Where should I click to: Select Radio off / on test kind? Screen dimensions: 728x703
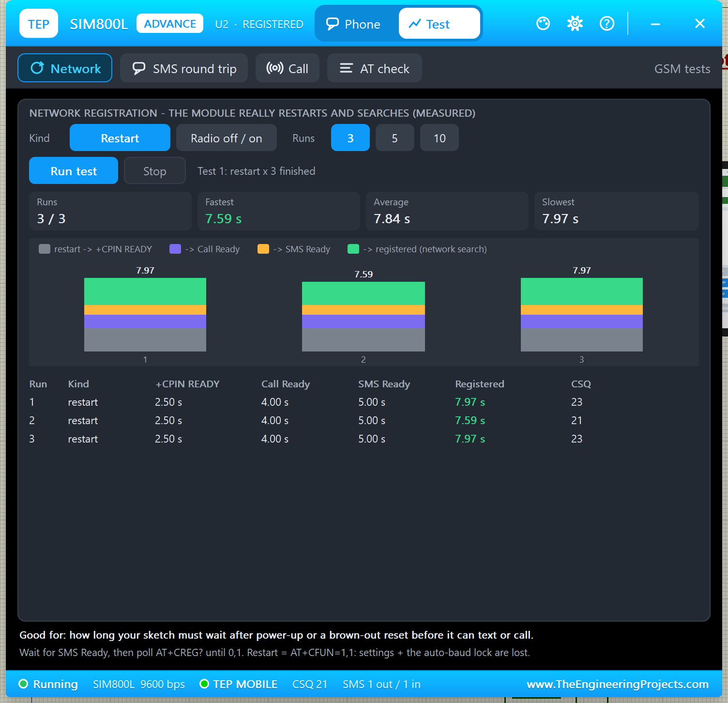pos(227,138)
